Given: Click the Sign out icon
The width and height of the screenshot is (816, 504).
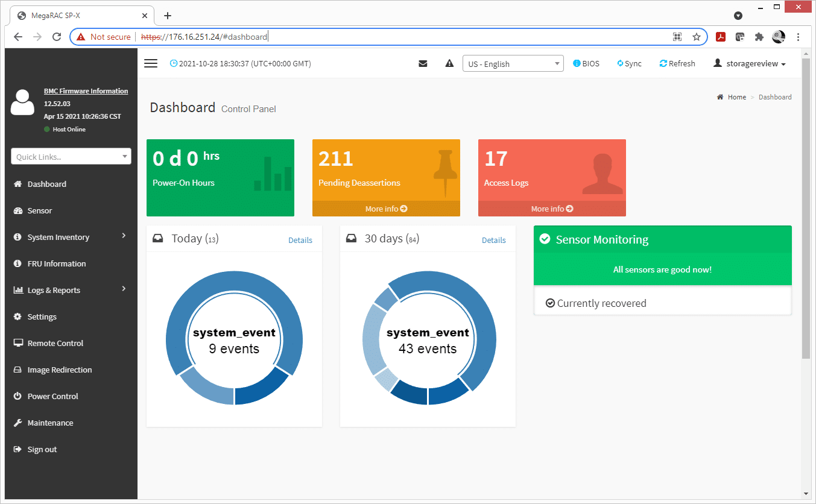Looking at the screenshot, I should click(17, 449).
